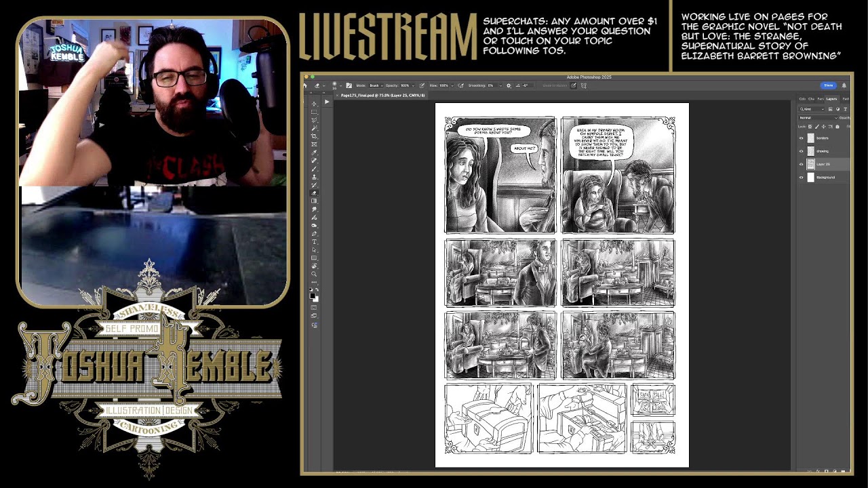Select the Rectangular Marquee tool
The height and width of the screenshot is (488, 868).
[314, 111]
